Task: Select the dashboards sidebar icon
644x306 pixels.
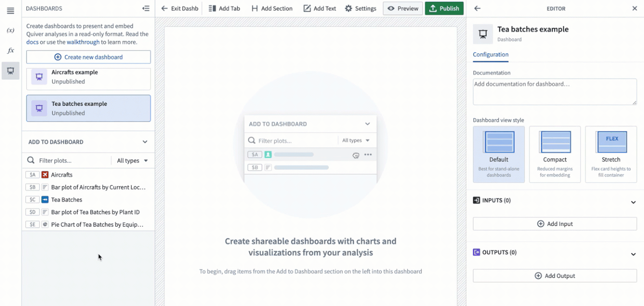Action: 11,71
